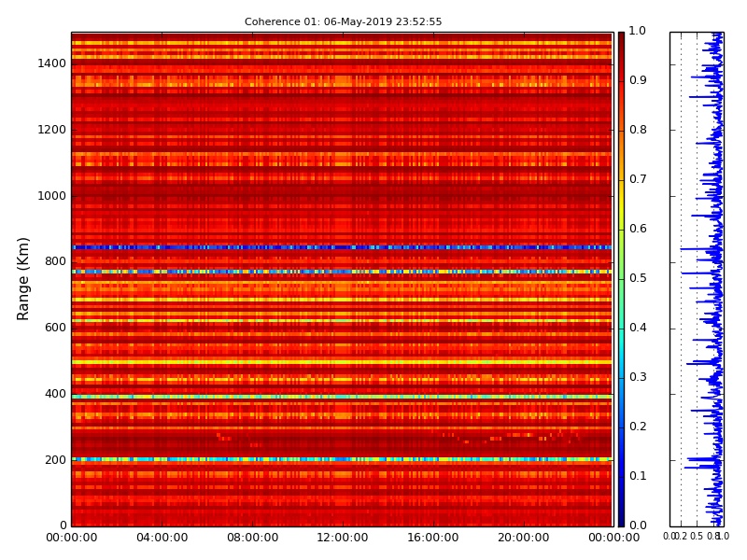Click the 0.8 colorbar label
The image size is (747, 560).
pyautogui.click(x=638, y=130)
